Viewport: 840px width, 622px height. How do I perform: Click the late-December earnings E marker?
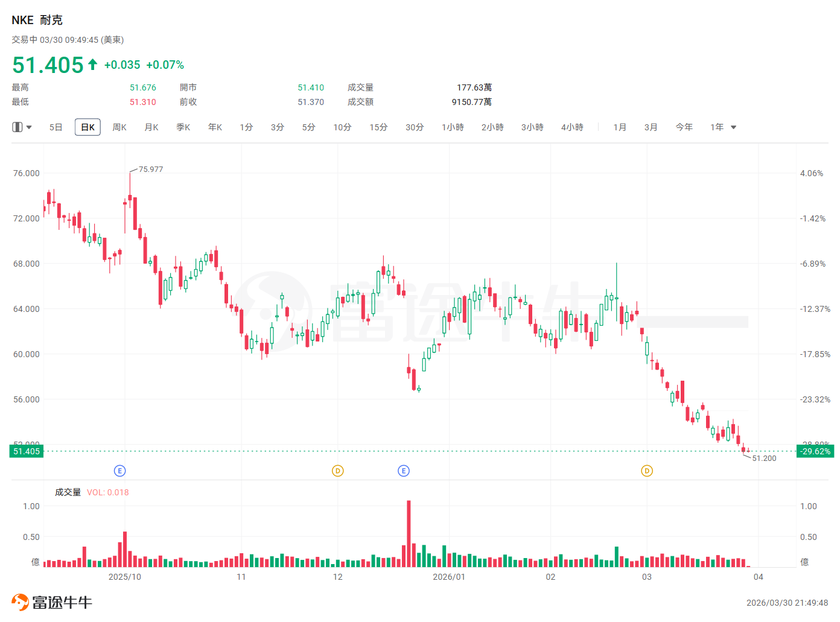click(x=404, y=471)
